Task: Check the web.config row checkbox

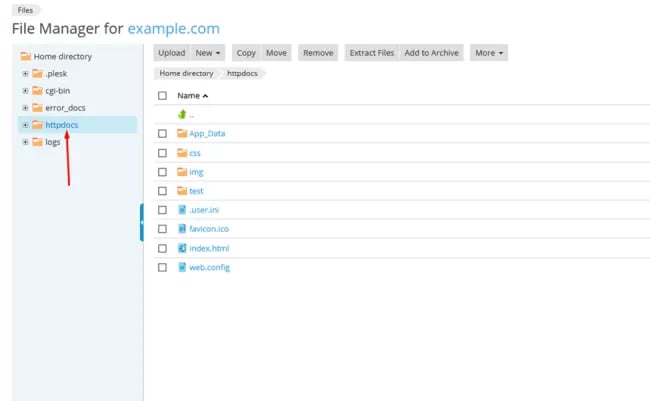Action: pyautogui.click(x=162, y=267)
